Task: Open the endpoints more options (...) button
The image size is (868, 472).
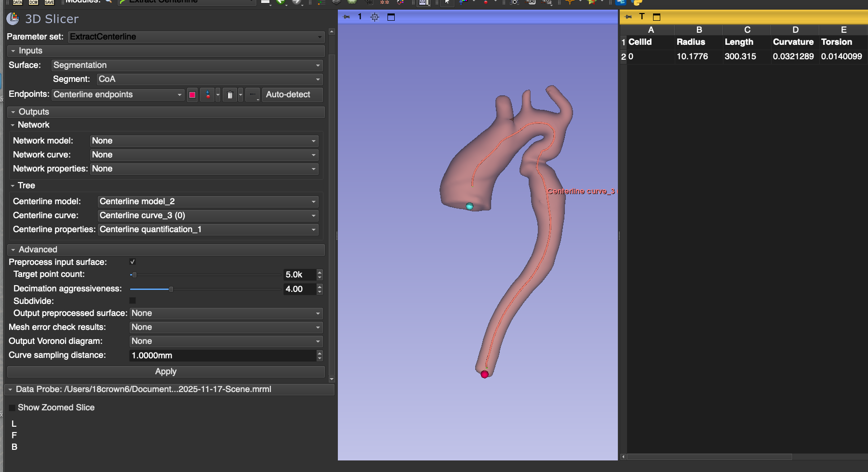Action: tap(253, 95)
